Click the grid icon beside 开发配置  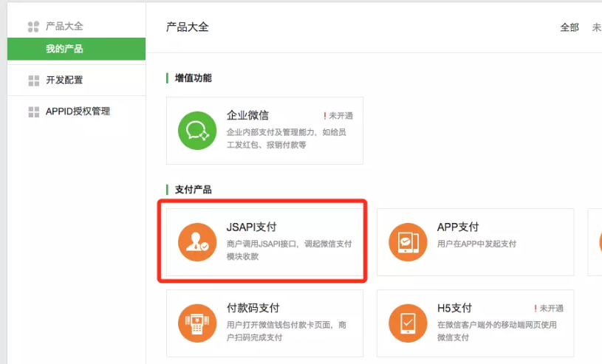33,80
